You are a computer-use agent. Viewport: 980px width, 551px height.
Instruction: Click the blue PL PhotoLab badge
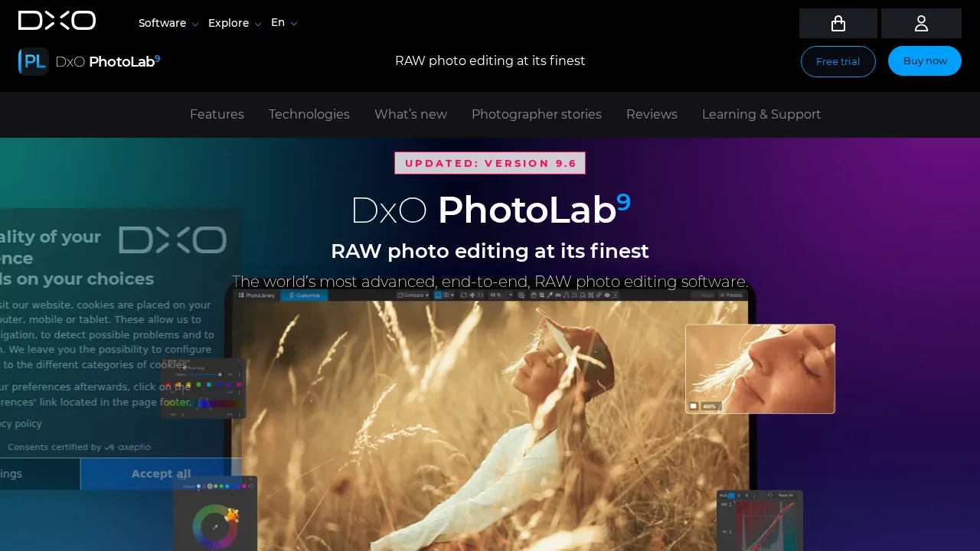click(x=33, y=61)
